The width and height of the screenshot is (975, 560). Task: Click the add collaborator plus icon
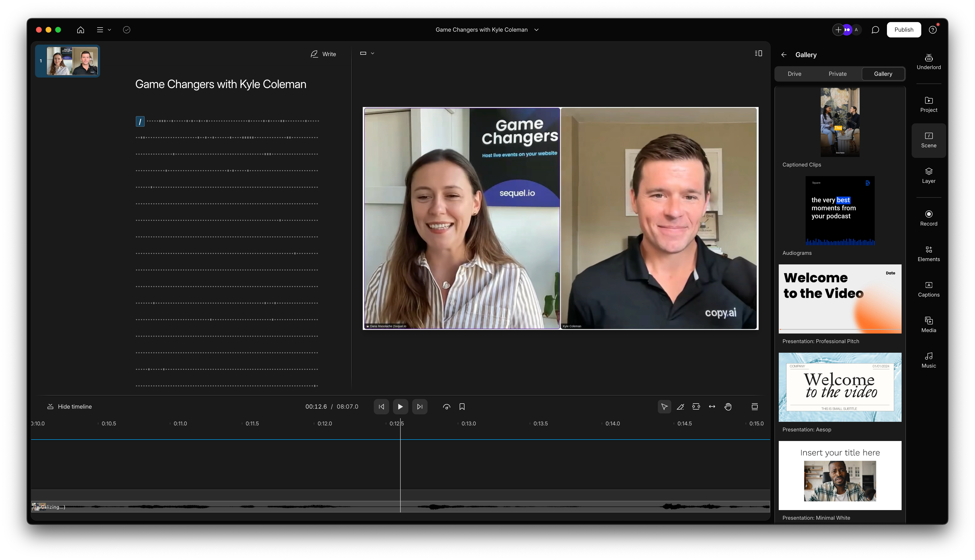click(838, 30)
